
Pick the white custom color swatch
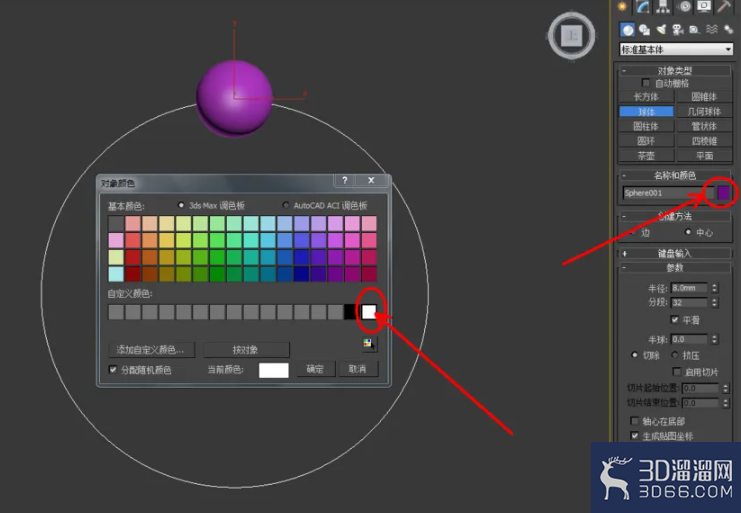(x=369, y=312)
